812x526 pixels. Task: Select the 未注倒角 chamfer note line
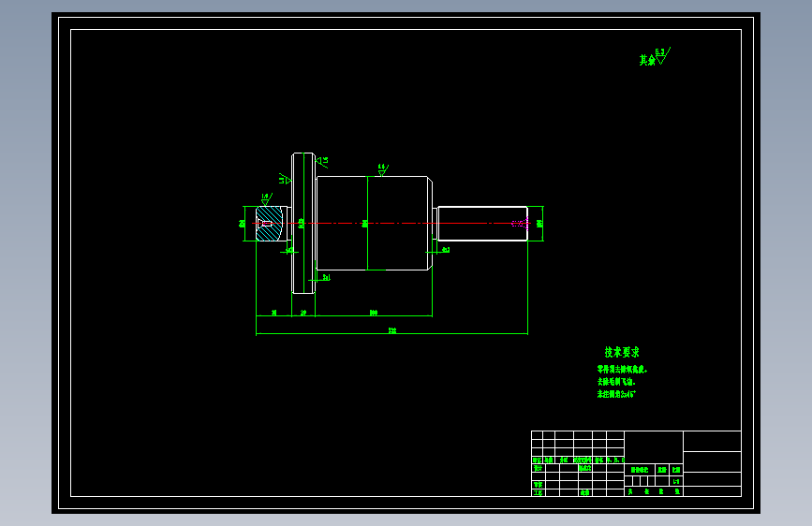pos(615,394)
